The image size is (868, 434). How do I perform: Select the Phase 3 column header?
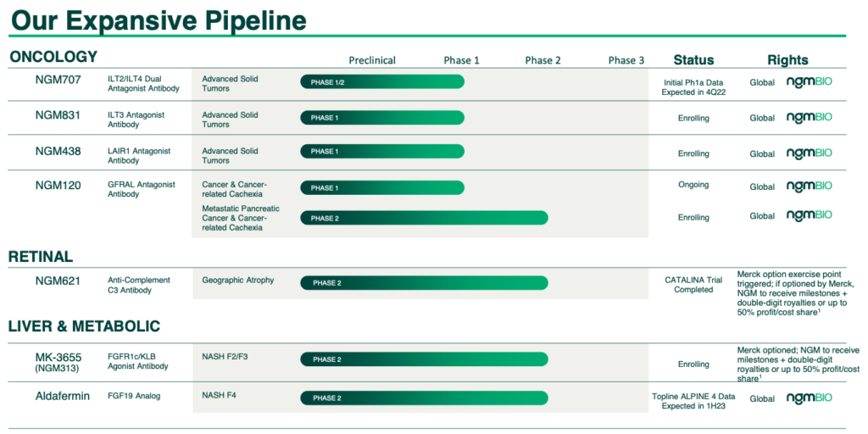[626, 60]
